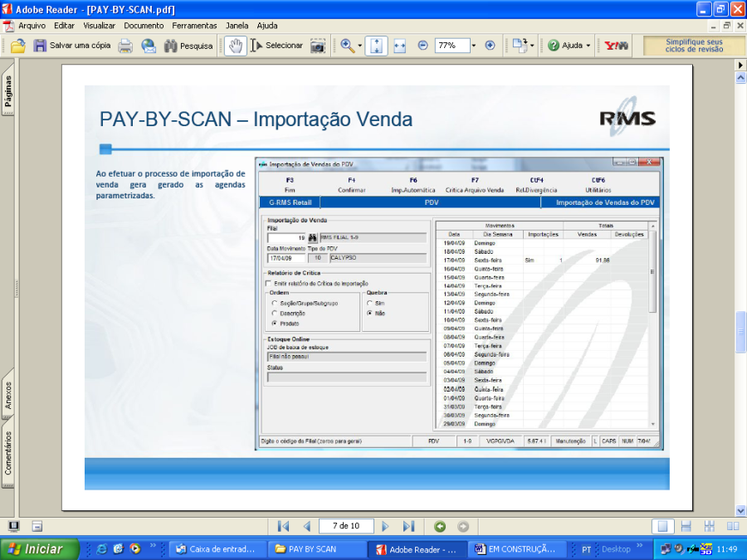Click the scroll down arrow of the document
This screenshot has height=560, width=747.
point(740,510)
